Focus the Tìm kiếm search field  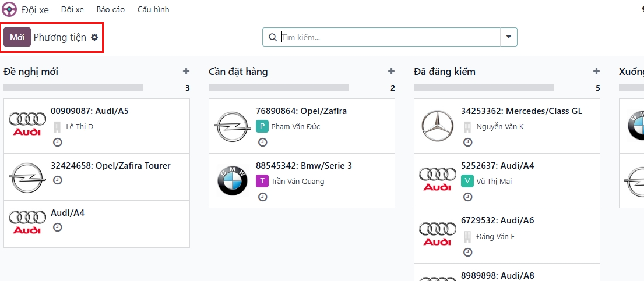coord(389,37)
